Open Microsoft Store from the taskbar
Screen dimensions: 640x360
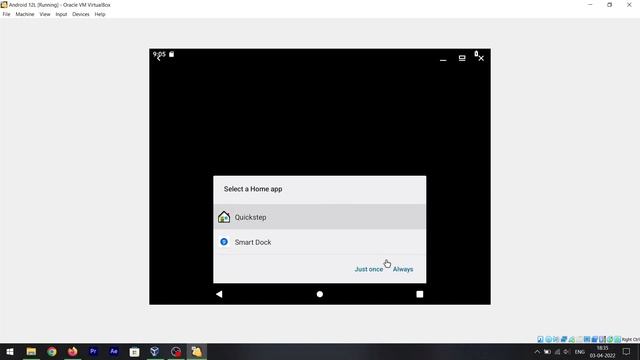click(134, 351)
